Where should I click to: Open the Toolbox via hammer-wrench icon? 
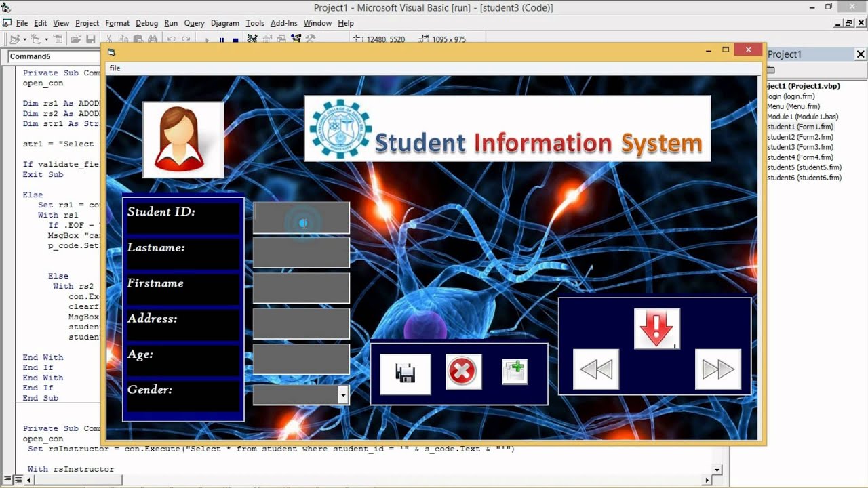(311, 39)
